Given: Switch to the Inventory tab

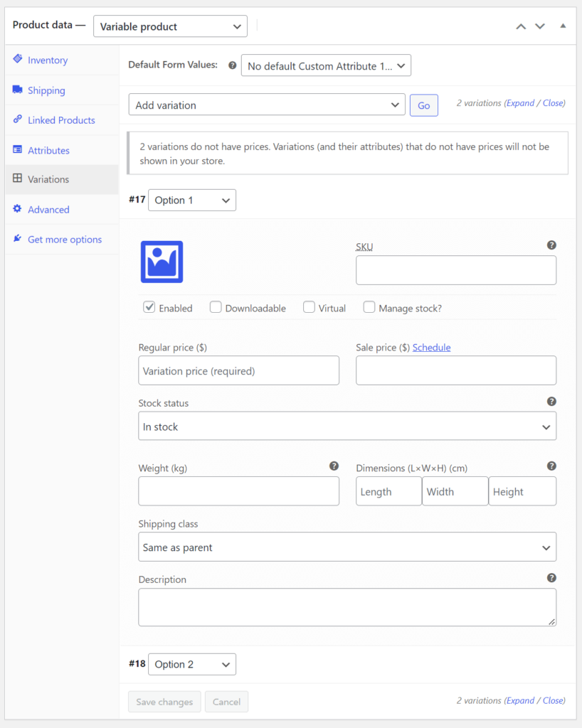Looking at the screenshot, I should pos(18,60).
